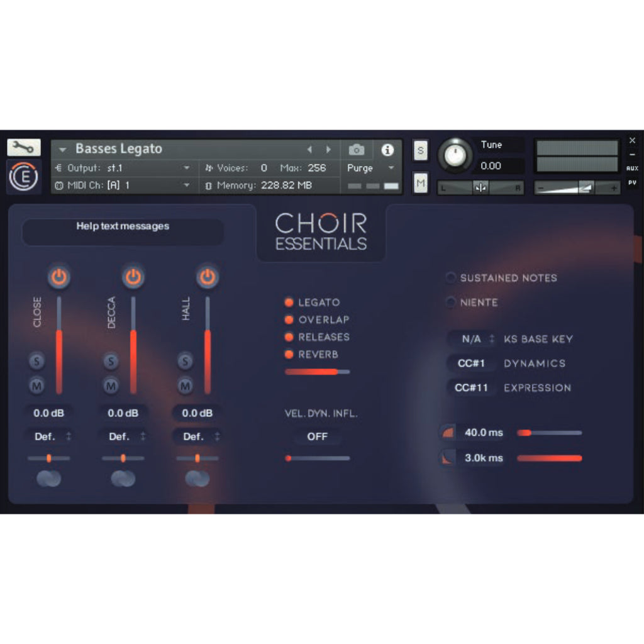Enable Sustained Notes mode
644x644 pixels.
(450, 278)
